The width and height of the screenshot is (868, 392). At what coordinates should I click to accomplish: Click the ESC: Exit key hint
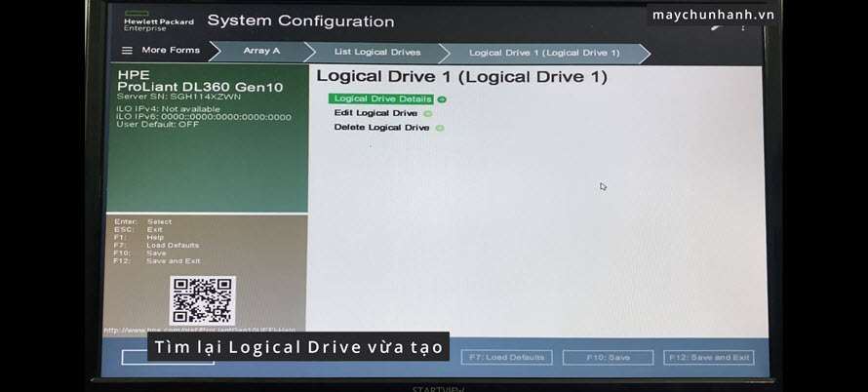[138, 230]
